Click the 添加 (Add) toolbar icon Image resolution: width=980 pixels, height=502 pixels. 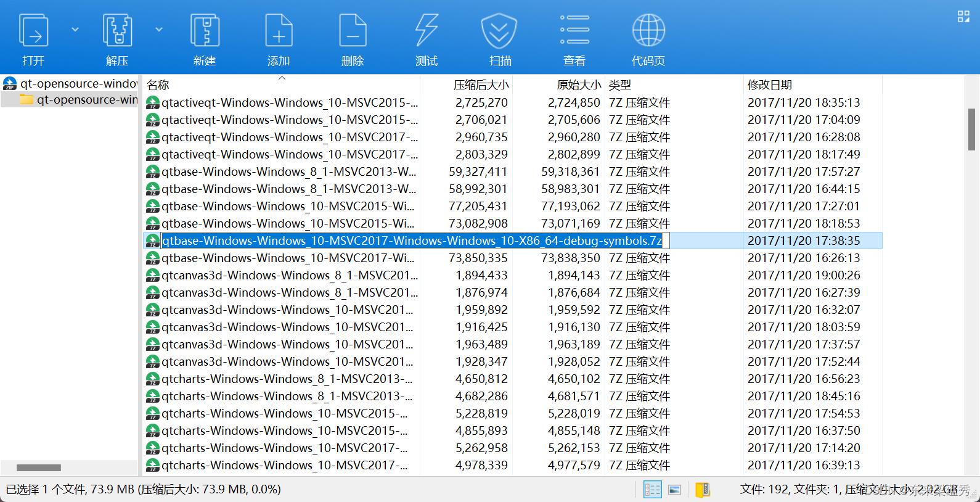[x=279, y=31]
